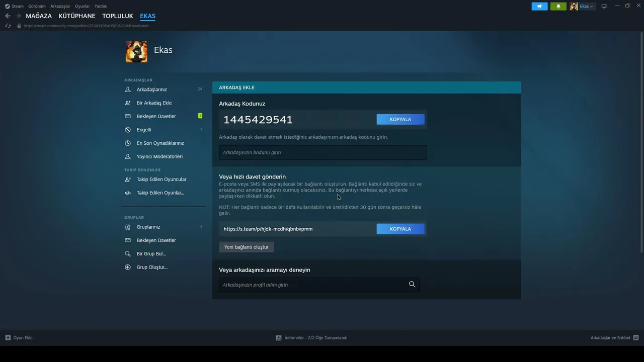Viewport: 644px width, 362px height.
Task: Copy the friend code with KOPYALA
Action: coord(400,119)
